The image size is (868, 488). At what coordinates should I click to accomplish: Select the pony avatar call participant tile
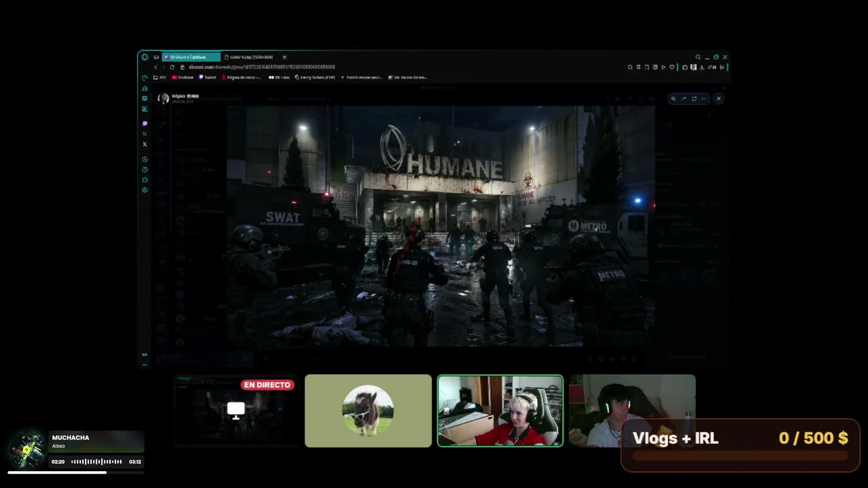point(368,411)
